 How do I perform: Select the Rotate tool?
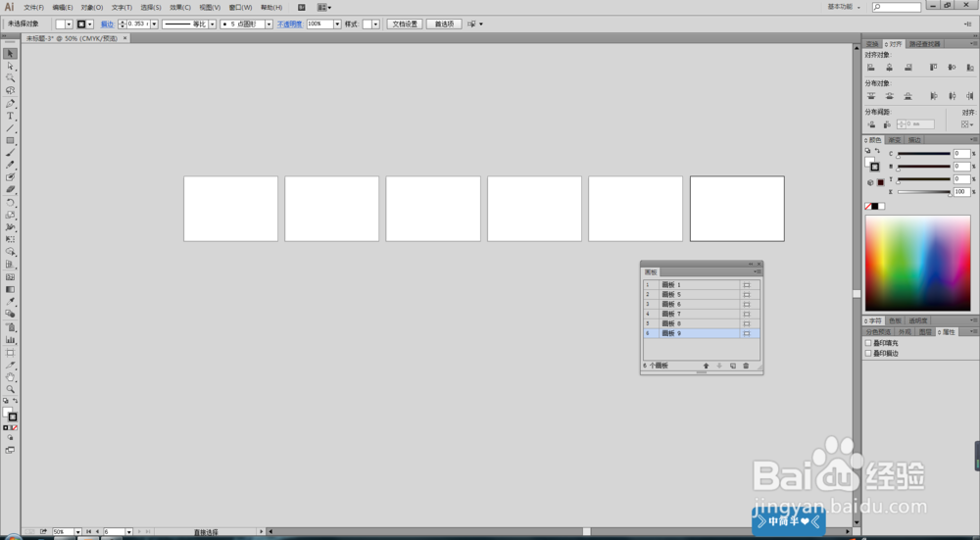click(10, 203)
